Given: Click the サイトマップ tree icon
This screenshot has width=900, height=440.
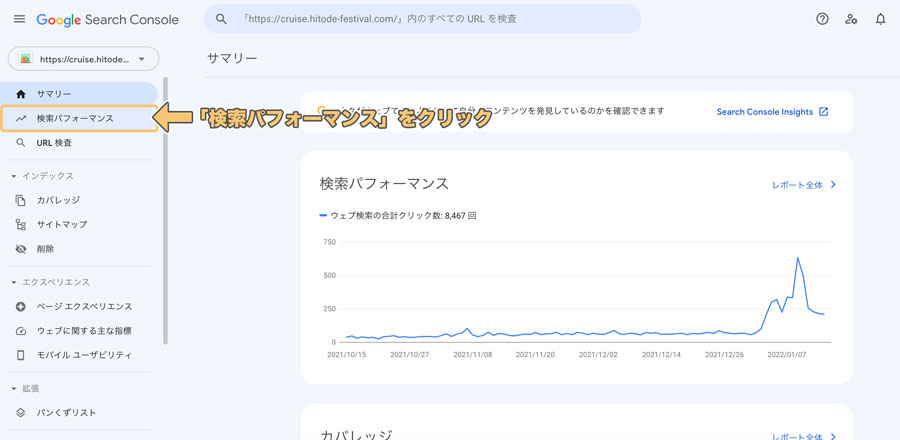Looking at the screenshot, I should [21, 224].
